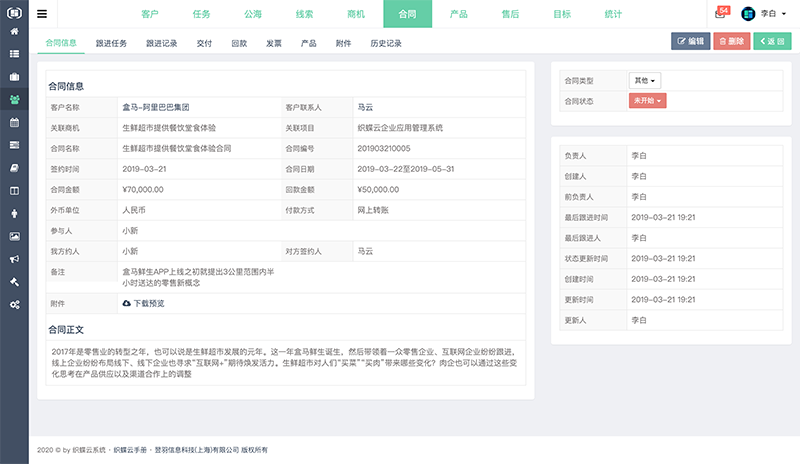Click the contract period 2019-03-22至2019-05-31
The width and height of the screenshot is (800, 464).
(x=406, y=169)
